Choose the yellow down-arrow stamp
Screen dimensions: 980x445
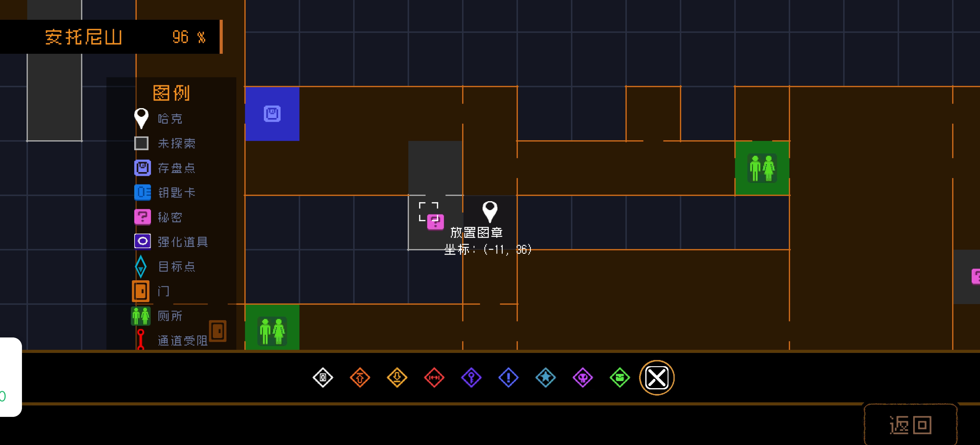(x=397, y=378)
